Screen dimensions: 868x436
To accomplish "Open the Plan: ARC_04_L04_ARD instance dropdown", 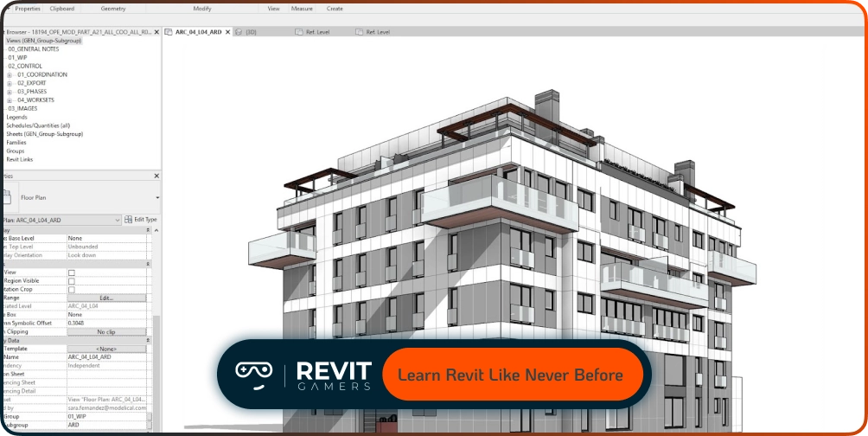I will coord(117,220).
